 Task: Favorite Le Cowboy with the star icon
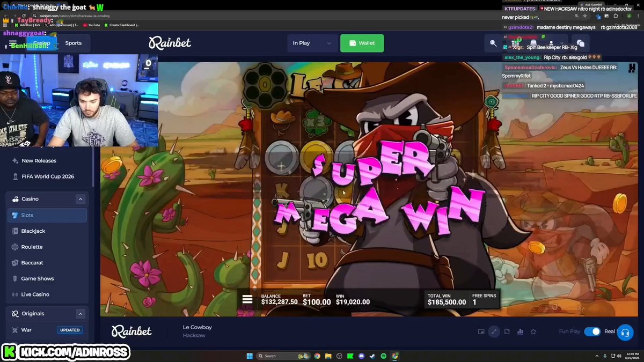click(x=533, y=331)
